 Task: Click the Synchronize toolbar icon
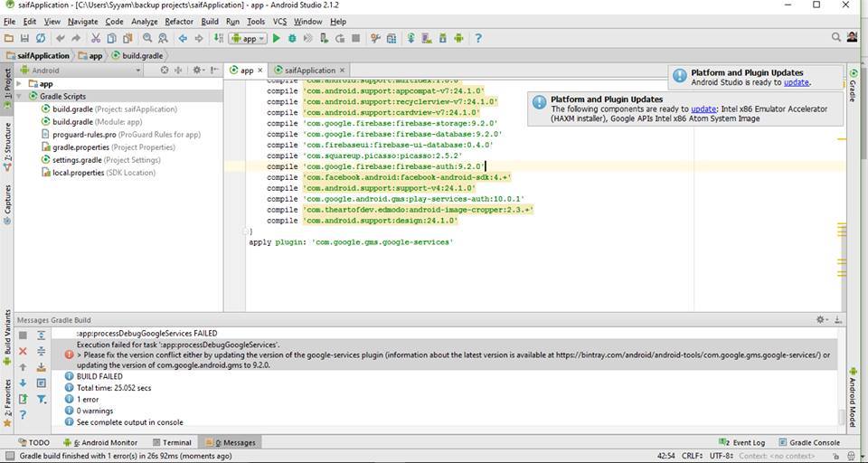coord(41,38)
